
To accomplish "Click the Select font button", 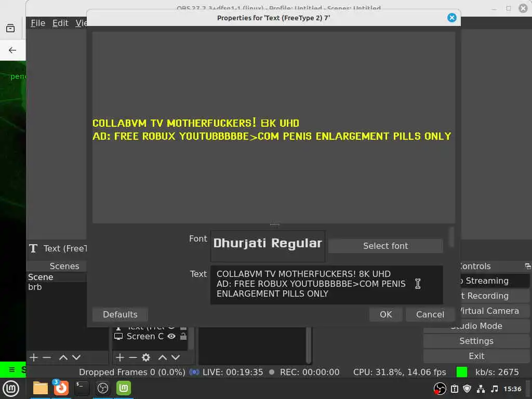I will click(385, 246).
